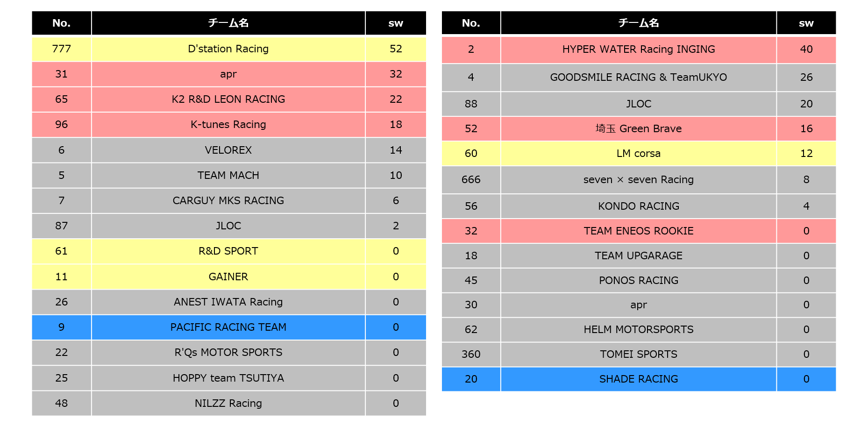Select the VELOREX team name cell
The width and height of the screenshot is (868, 433).
coord(228,150)
